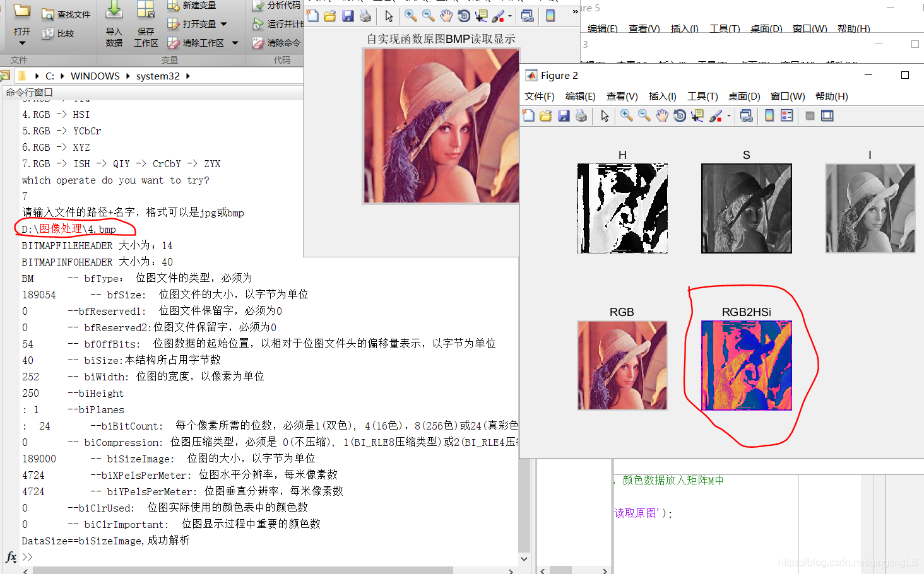Expand the path arrow after WINDOWS folder
924x574 pixels.
[x=127, y=76]
